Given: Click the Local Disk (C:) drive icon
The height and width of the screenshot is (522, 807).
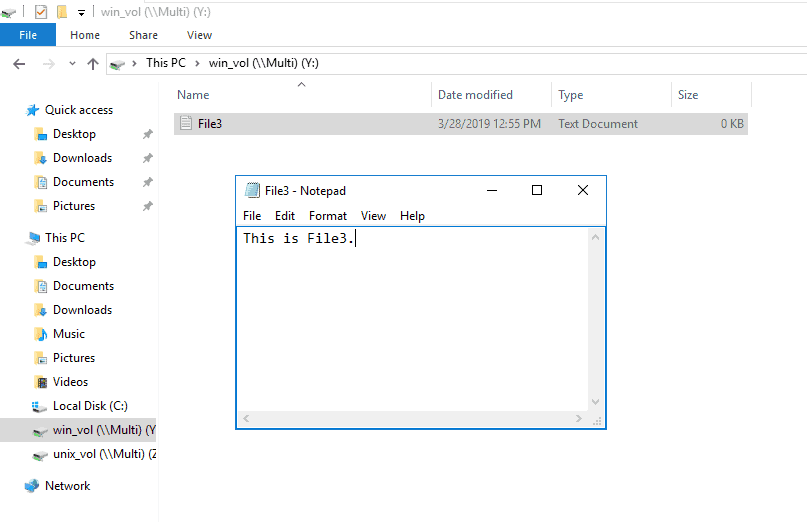Looking at the screenshot, I should [x=40, y=406].
